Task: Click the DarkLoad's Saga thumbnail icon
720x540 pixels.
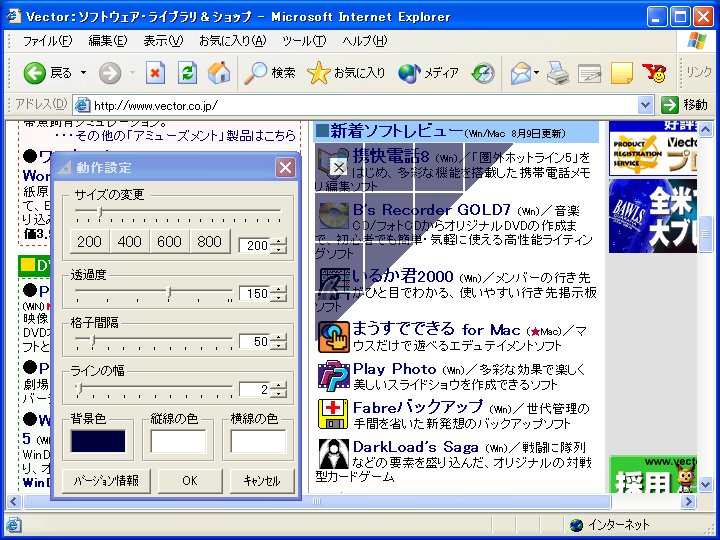Action: 333,454
